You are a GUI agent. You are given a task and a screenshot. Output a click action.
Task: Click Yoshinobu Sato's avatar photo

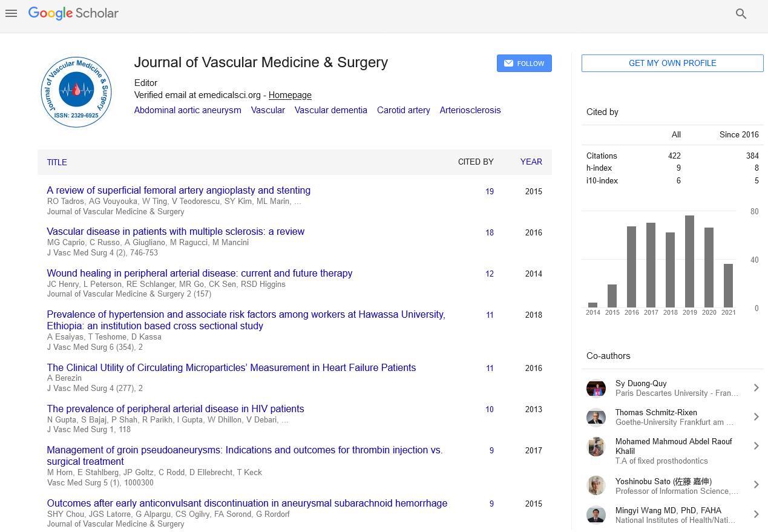(596, 485)
